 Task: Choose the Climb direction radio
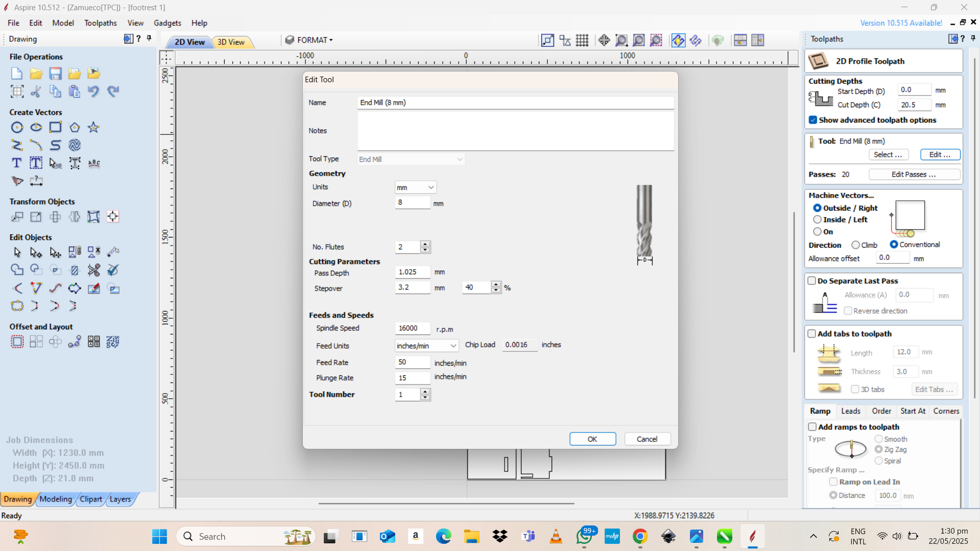(x=855, y=245)
